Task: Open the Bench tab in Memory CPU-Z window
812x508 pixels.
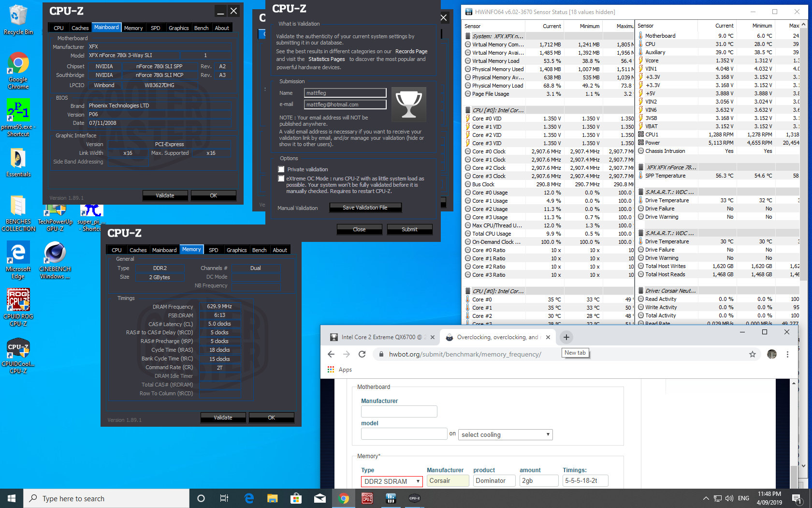Action: [x=260, y=250]
